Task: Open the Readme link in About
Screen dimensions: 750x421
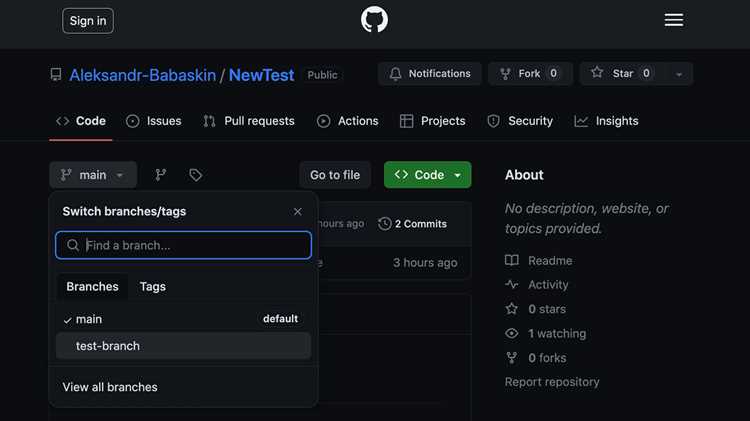Action: point(550,261)
